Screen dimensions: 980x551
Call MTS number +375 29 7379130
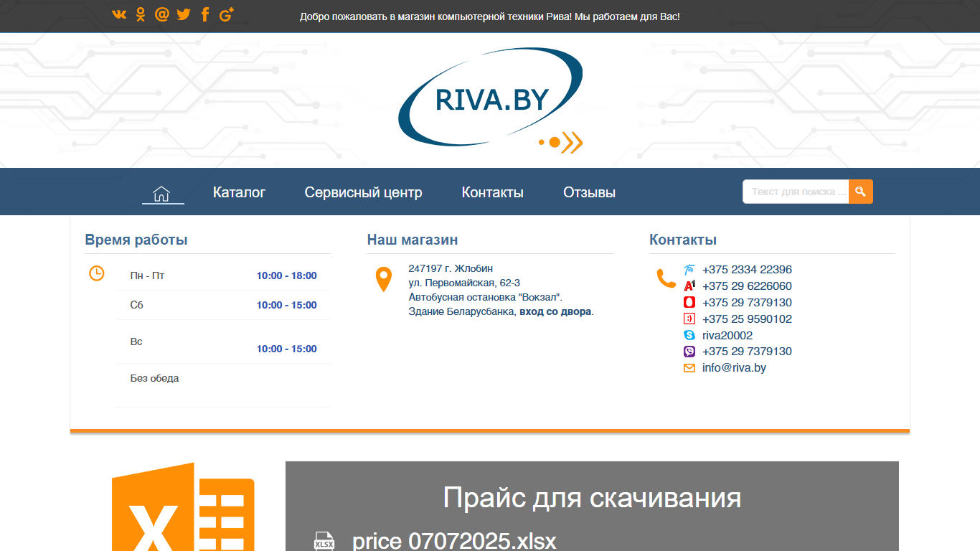[747, 303]
